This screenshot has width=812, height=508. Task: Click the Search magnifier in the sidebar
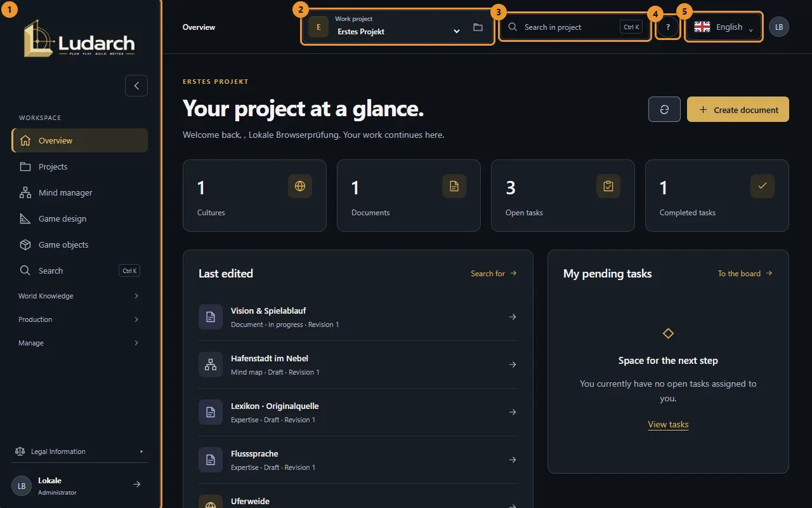coord(25,271)
